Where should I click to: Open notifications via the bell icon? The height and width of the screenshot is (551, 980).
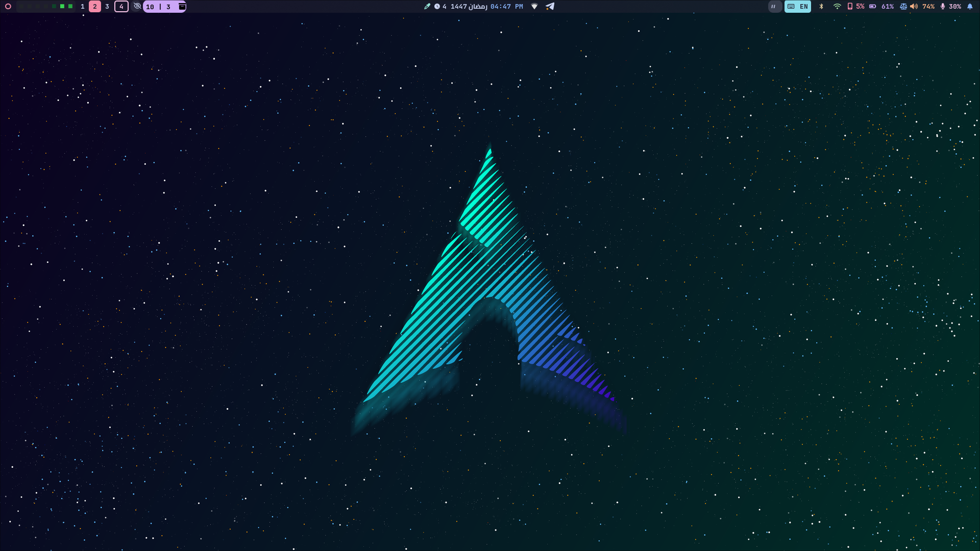click(x=970, y=7)
